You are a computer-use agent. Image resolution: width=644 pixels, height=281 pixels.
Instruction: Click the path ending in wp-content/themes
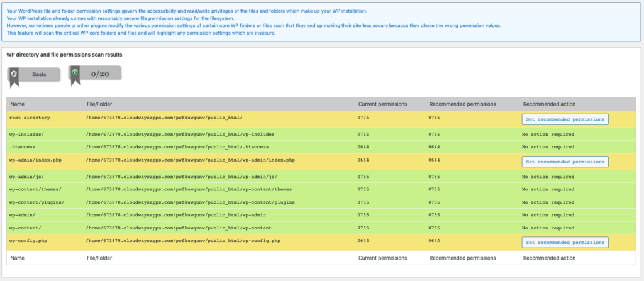(187, 189)
